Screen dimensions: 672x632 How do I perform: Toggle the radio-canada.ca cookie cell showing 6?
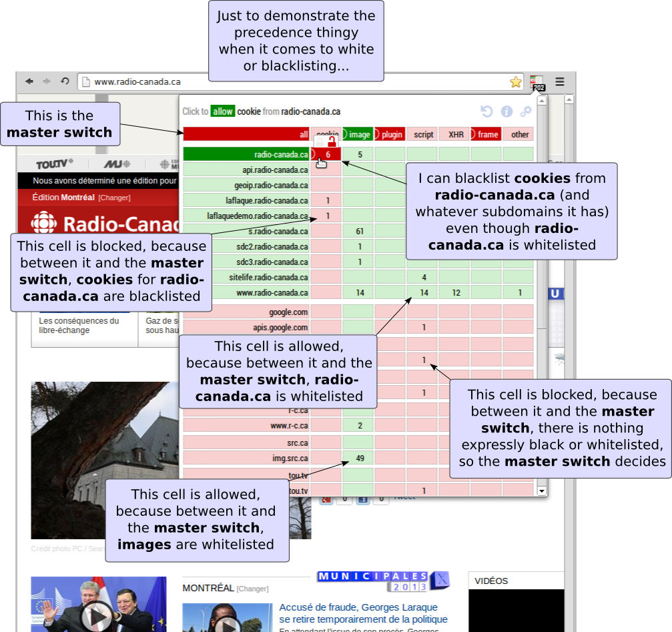326,154
